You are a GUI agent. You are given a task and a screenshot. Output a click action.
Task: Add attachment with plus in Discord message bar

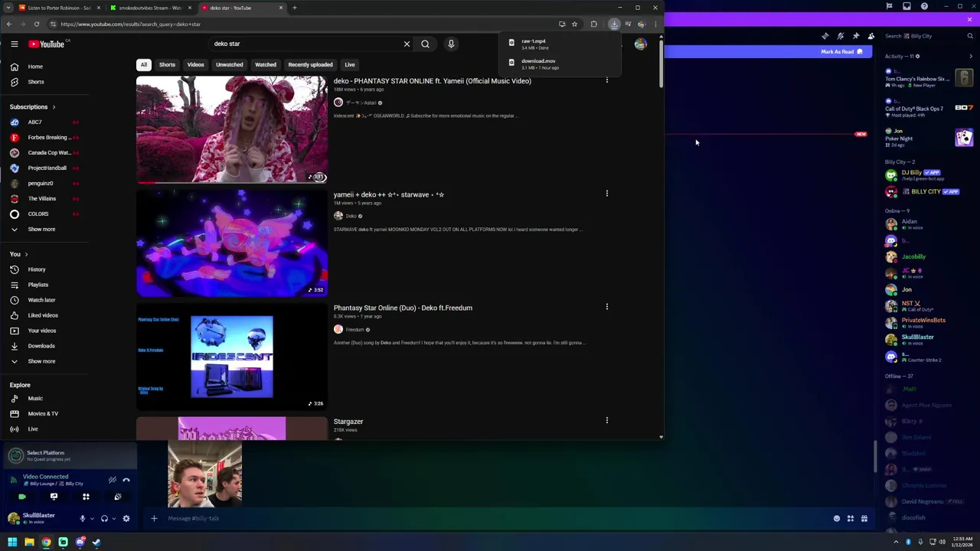pos(154,518)
